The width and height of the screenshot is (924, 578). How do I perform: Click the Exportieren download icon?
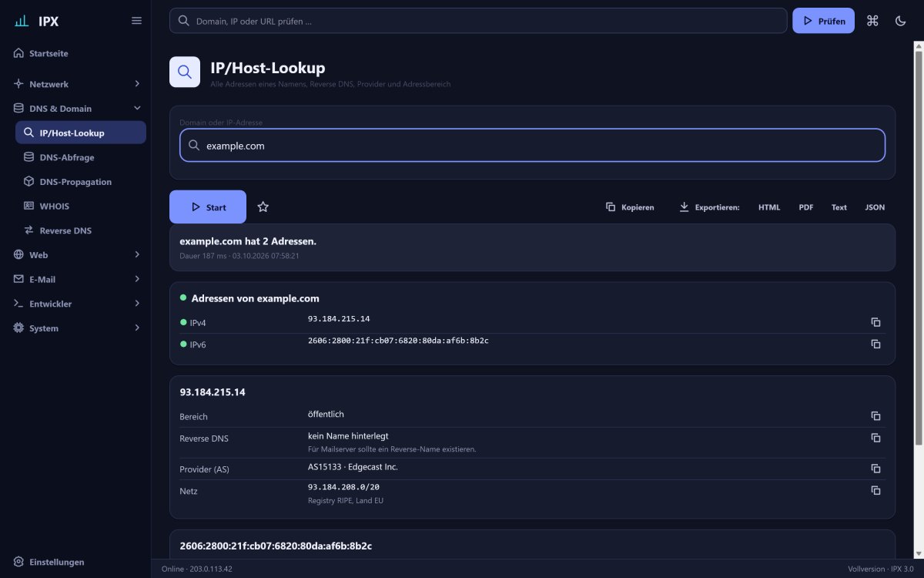684,207
